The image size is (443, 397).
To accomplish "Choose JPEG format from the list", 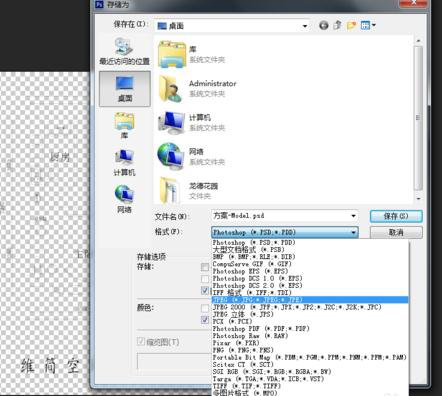I will 310,300.
